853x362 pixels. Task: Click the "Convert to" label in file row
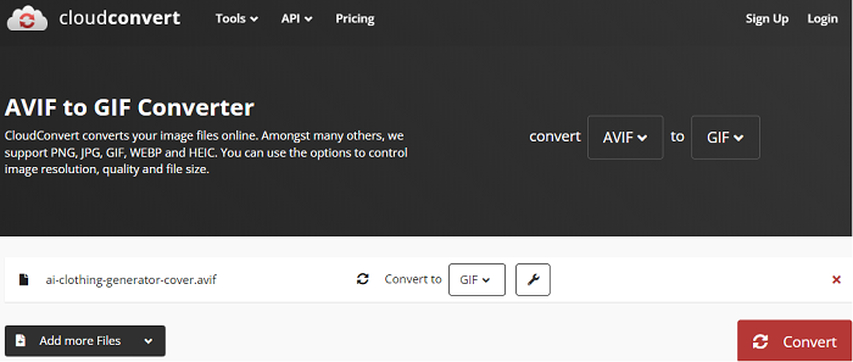point(413,279)
